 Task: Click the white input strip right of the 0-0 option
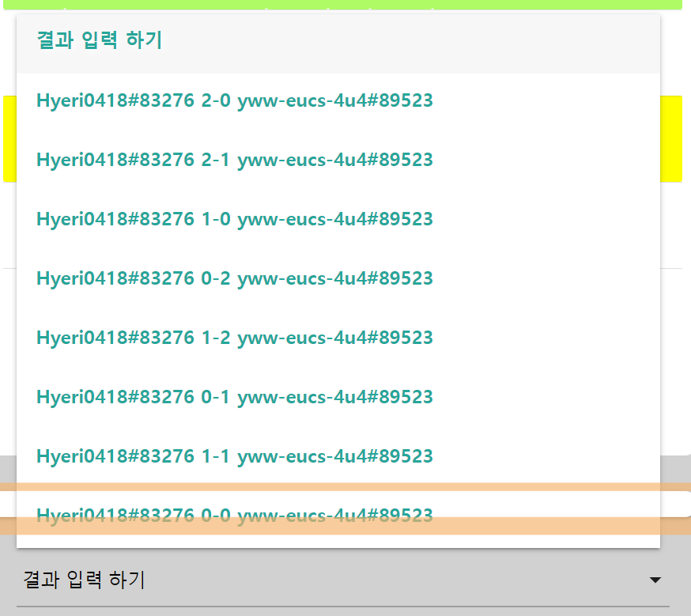click(675, 504)
